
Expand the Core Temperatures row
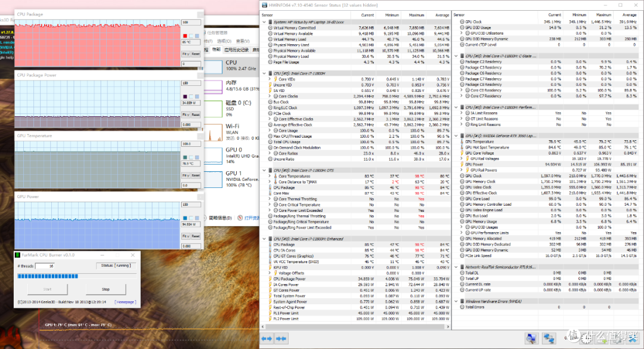click(270, 176)
